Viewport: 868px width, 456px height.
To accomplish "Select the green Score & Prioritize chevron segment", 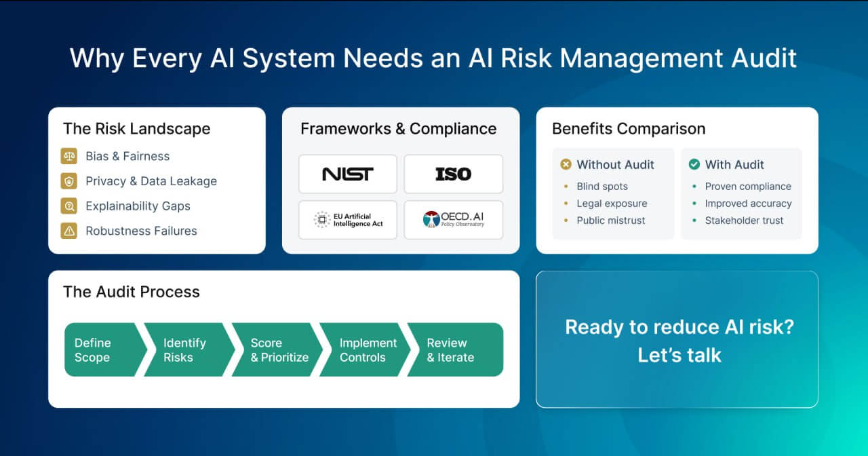I will [278, 349].
